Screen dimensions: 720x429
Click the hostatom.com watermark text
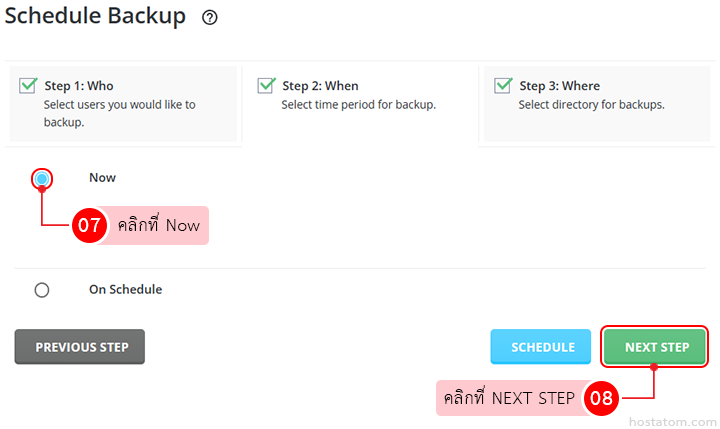point(677,418)
